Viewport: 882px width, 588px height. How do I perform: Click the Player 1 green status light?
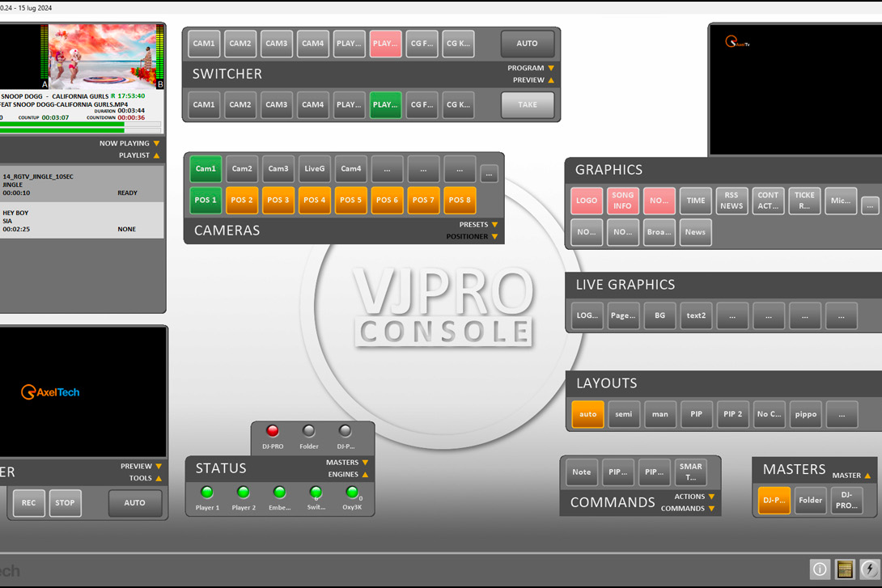207,493
